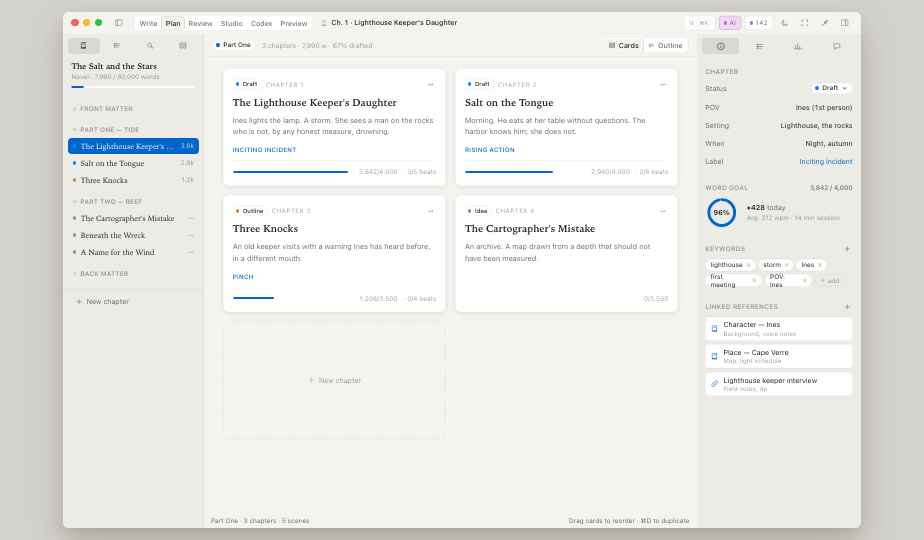Collapse the Part One — Tide section

point(74,129)
